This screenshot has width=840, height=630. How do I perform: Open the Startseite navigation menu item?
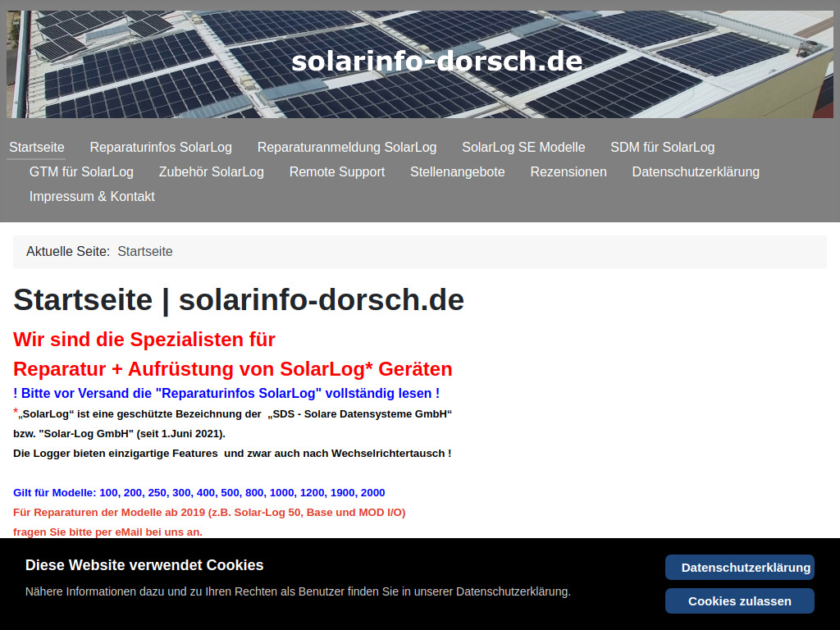[x=36, y=147]
